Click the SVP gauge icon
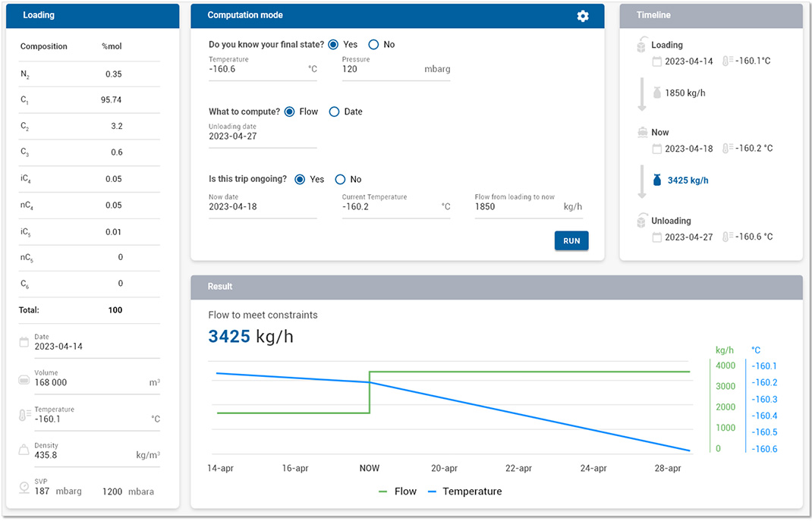Viewport: 812px width, 521px height. coord(24,487)
